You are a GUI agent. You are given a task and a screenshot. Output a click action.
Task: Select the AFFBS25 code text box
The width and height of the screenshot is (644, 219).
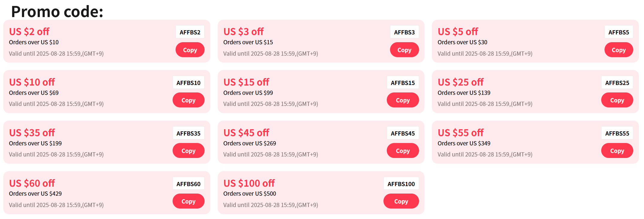click(617, 83)
